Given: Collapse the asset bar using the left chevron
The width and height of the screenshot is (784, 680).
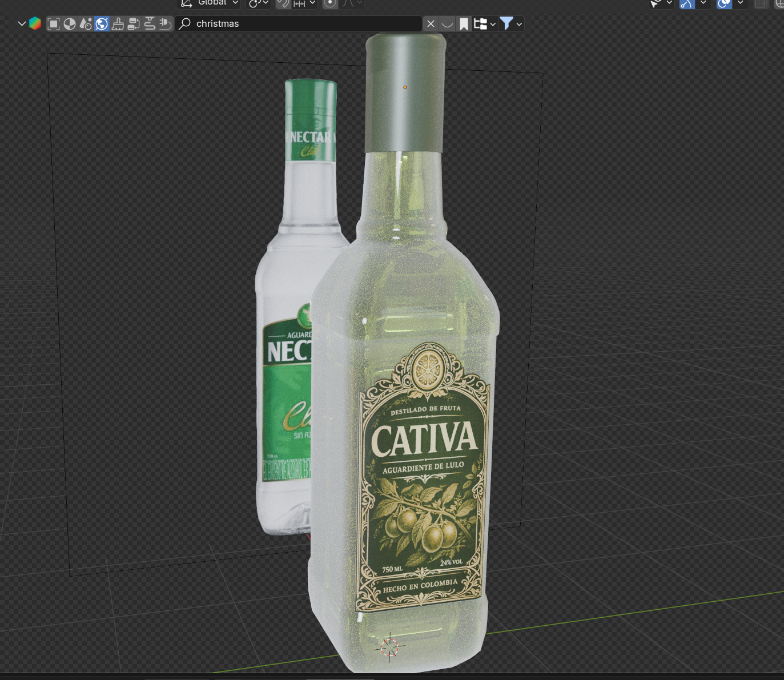Looking at the screenshot, I should tap(22, 24).
